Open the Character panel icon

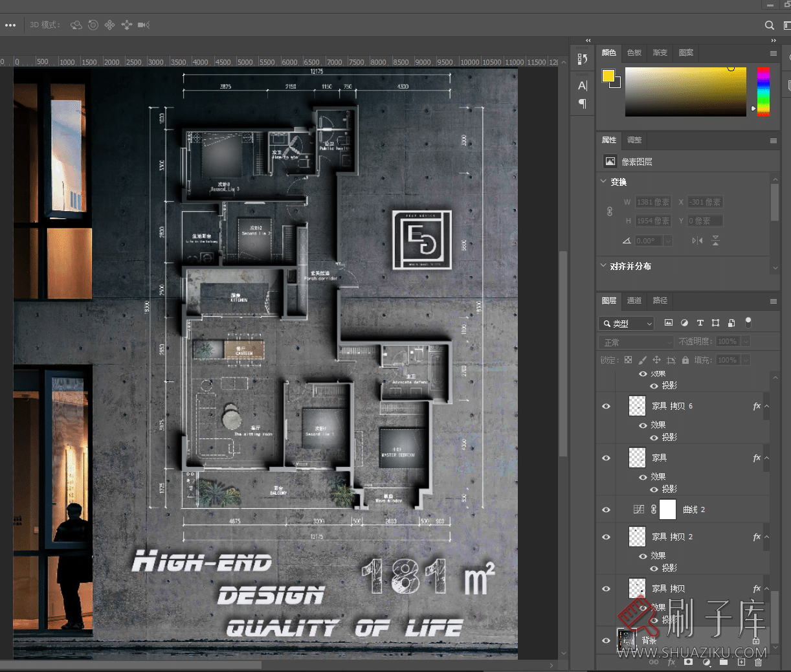point(582,85)
